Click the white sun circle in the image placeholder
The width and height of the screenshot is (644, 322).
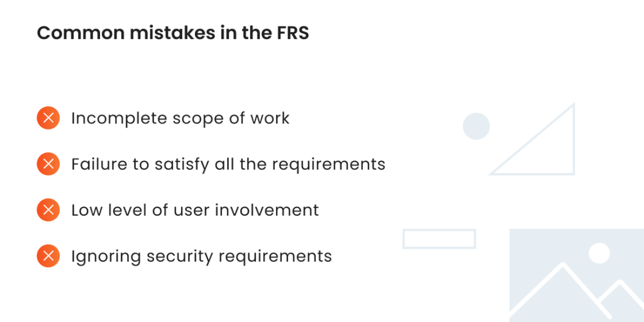(x=599, y=253)
